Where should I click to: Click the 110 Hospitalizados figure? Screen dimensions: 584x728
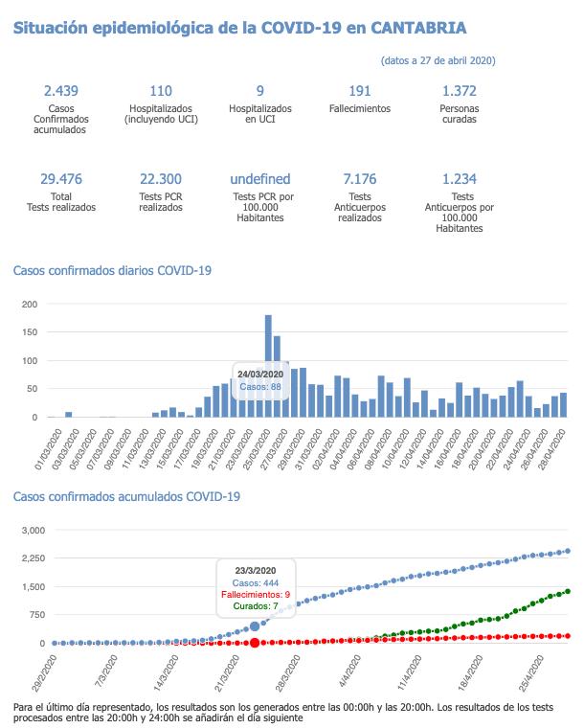[x=160, y=91]
